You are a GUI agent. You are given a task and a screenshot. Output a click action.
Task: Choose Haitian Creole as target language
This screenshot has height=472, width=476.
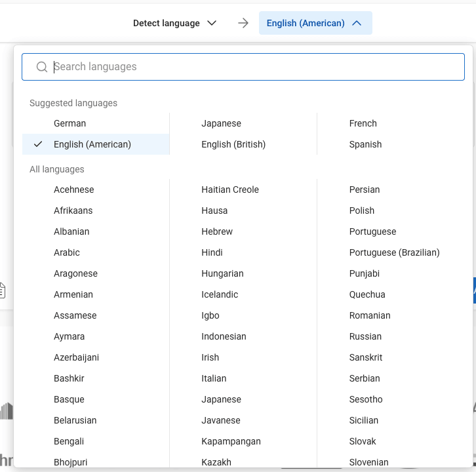click(230, 189)
